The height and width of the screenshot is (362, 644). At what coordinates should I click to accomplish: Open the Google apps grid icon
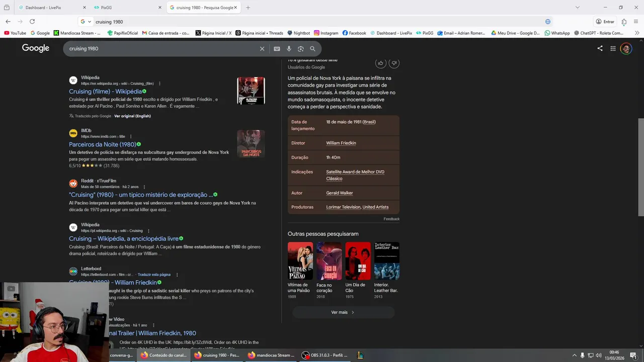point(613,48)
